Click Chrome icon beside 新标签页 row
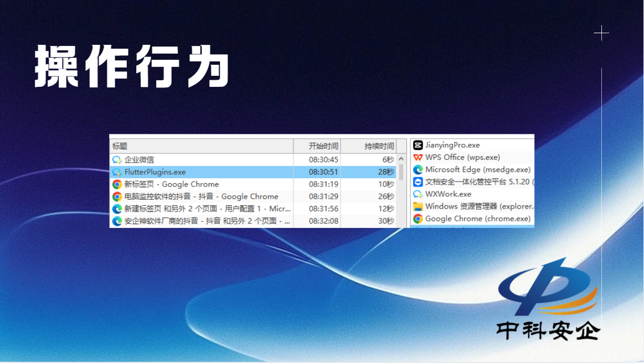This screenshot has width=644, height=363. coord(117,184)
